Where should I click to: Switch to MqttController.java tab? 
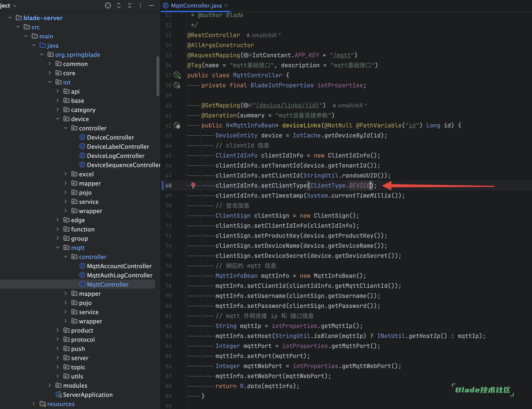tap(196, 6)
